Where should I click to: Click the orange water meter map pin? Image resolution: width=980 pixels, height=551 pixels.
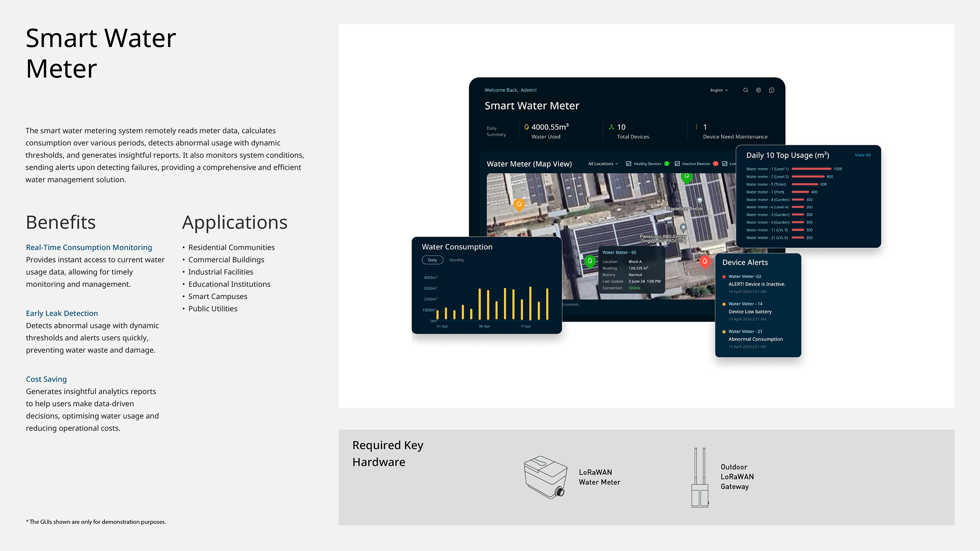click(x=519, y=204)
